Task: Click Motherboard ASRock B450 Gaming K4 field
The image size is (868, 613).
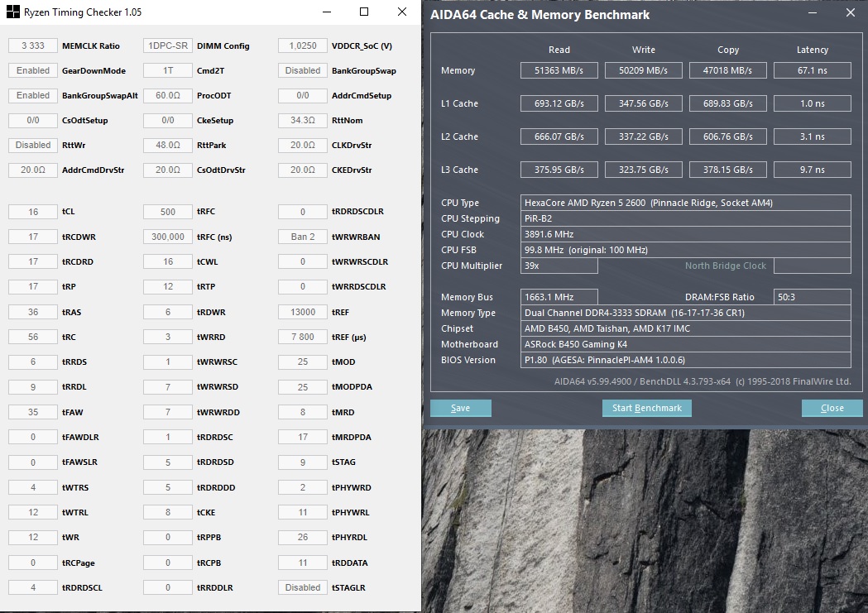Action: (685, 344)
